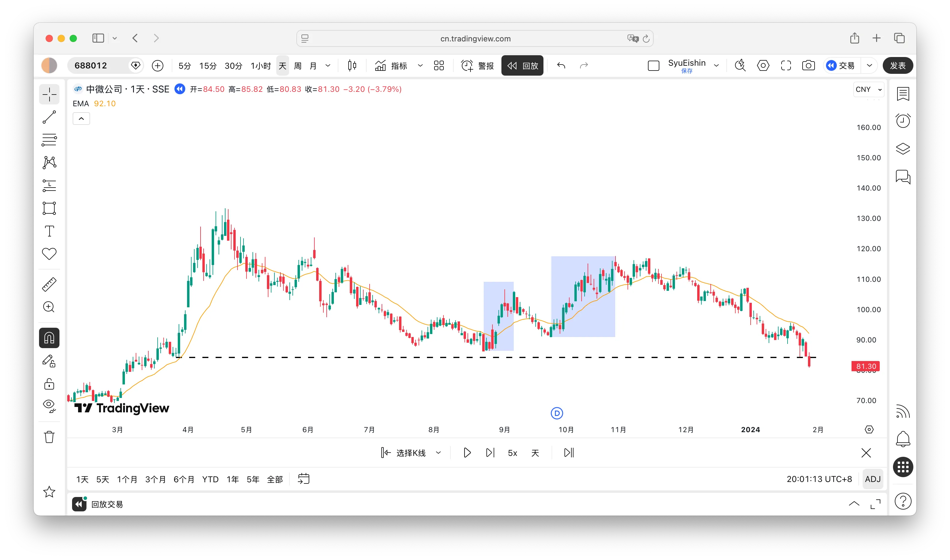This screenshot has width=950, height=560.
Task: Open the indicator templates grid
Action: tap(439, 66)
